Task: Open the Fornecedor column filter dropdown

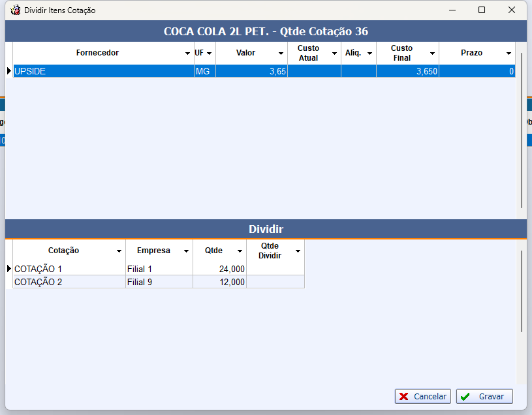Action: point(187,54)
